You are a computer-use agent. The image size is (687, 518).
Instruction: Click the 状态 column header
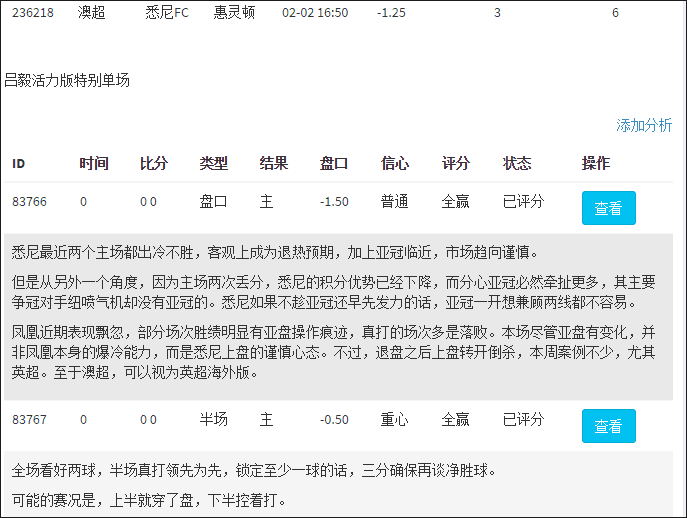[517, 163]
